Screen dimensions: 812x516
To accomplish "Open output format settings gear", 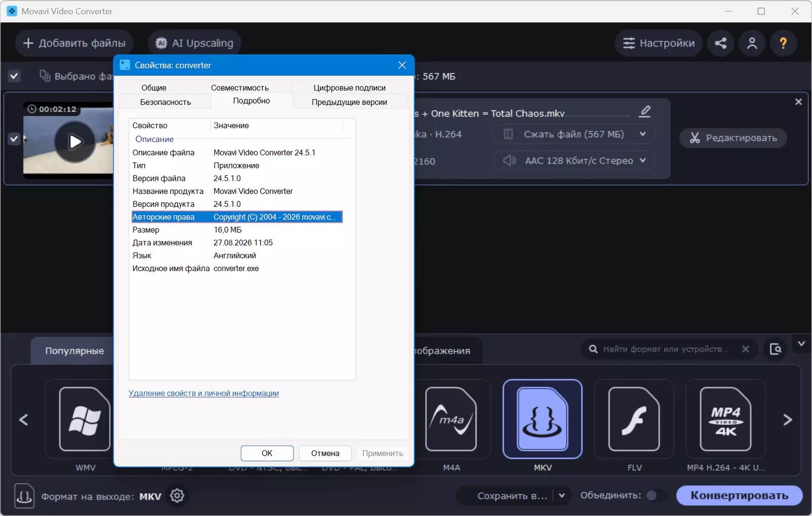I will point(177,496).
